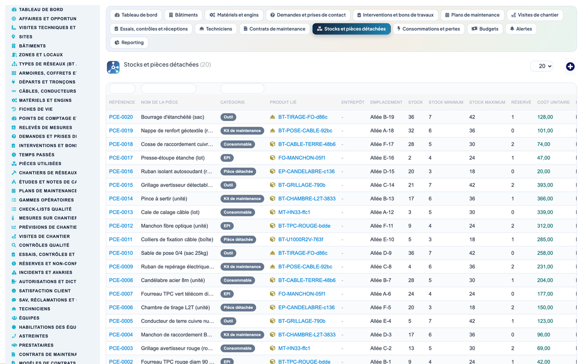The height and width of the screenshot is (364, 588).
Task: Click the Nom de la pièce filter field
Action: (x=169, y=89)
